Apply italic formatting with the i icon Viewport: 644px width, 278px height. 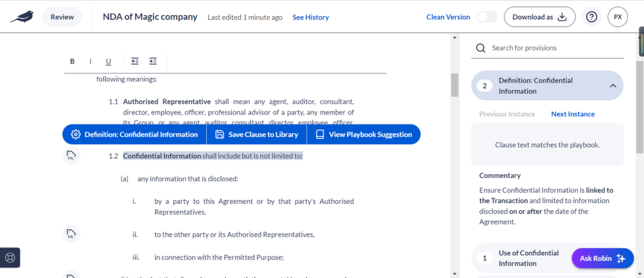(x=91, y=61)
